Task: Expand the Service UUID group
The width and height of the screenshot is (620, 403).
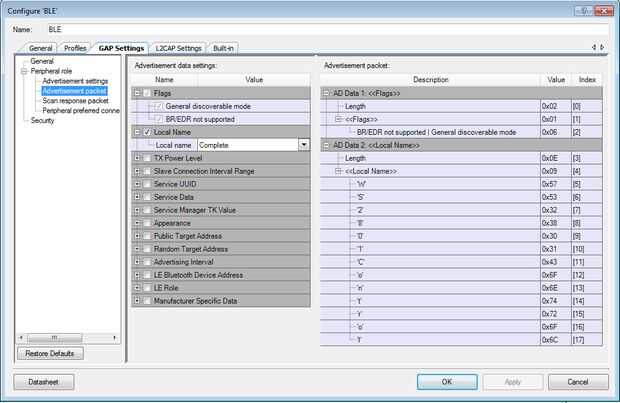Action: [137, 184]
